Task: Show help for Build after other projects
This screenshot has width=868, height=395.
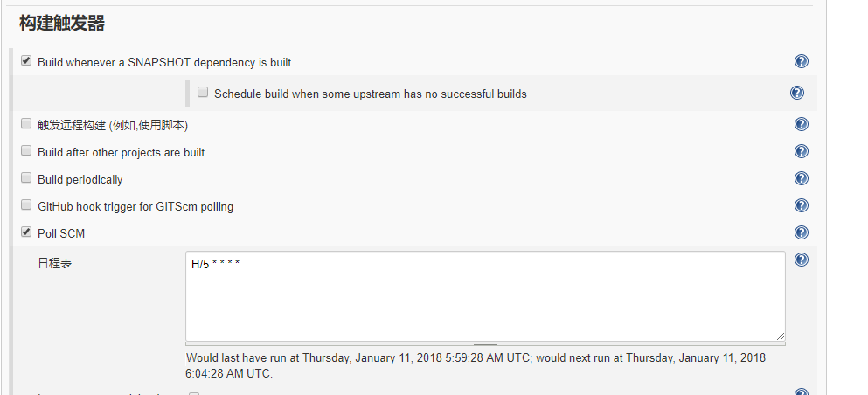Action: (x=801, y=151)
